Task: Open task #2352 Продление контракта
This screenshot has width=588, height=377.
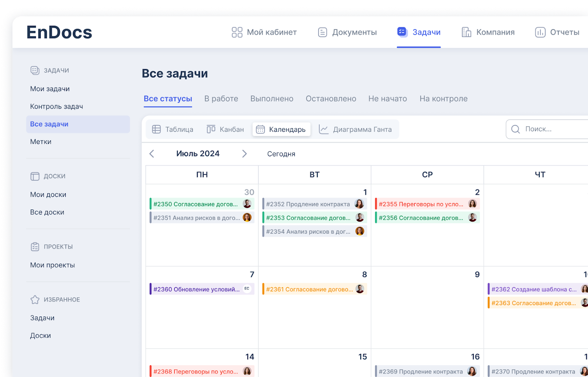Action: click(315, 204)
